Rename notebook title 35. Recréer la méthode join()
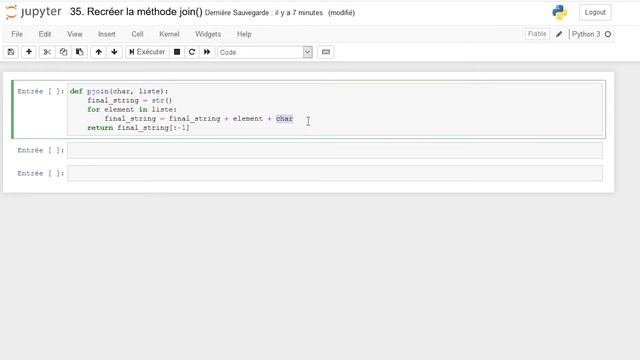 (x=136, y=12)
